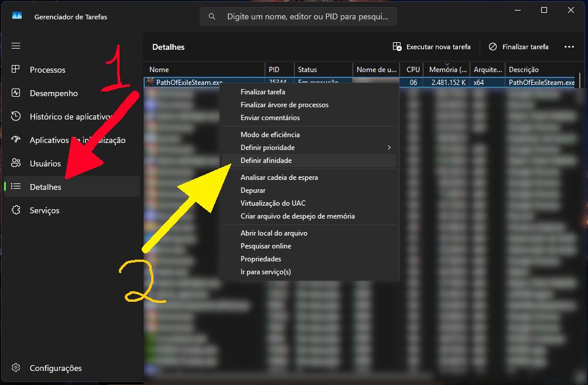Minimize the Task Manager window
This screenshot has width=588, height=385.
click(x=518, y=10)
